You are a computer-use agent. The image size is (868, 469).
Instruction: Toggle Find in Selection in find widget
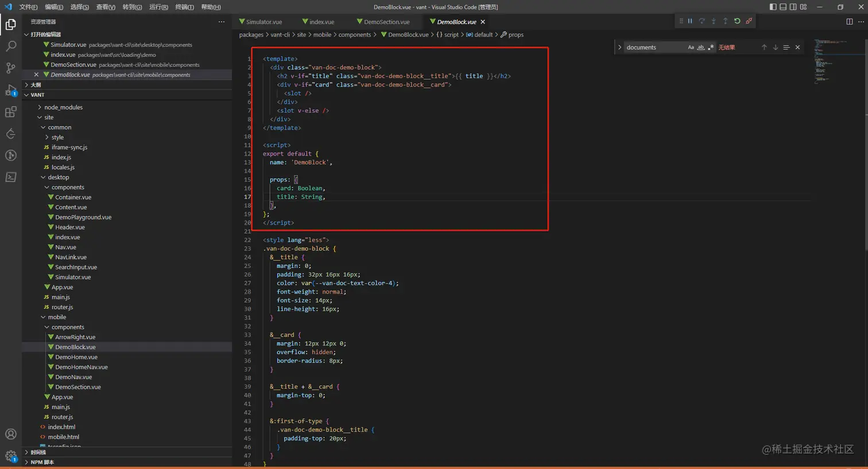pos(786,47)
